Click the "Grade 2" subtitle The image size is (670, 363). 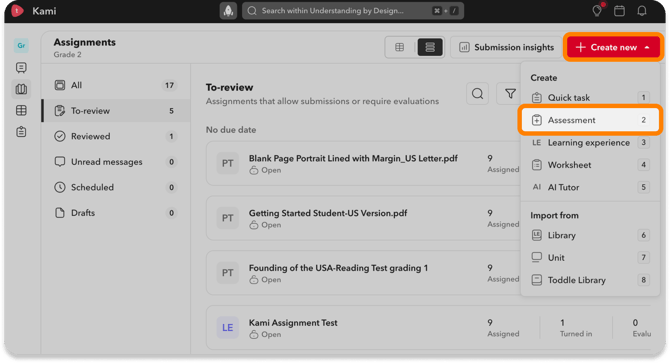pos(68,54)
